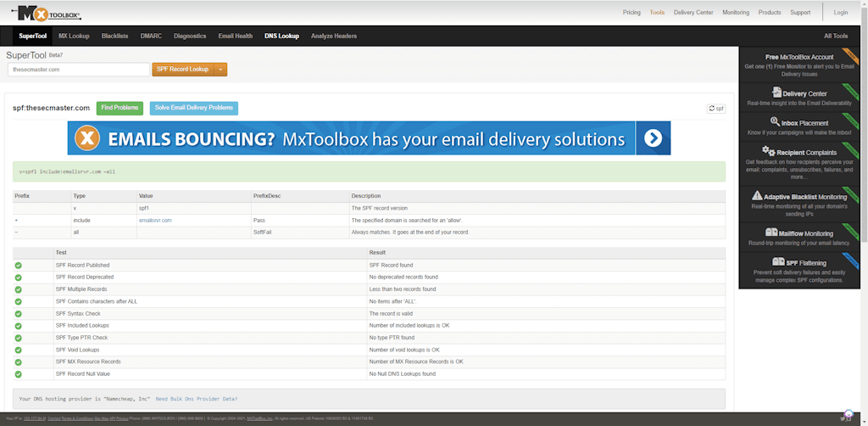This screenshot has width=868, height=426.
Task: Click the domain input field
Action: pos(79,70)
